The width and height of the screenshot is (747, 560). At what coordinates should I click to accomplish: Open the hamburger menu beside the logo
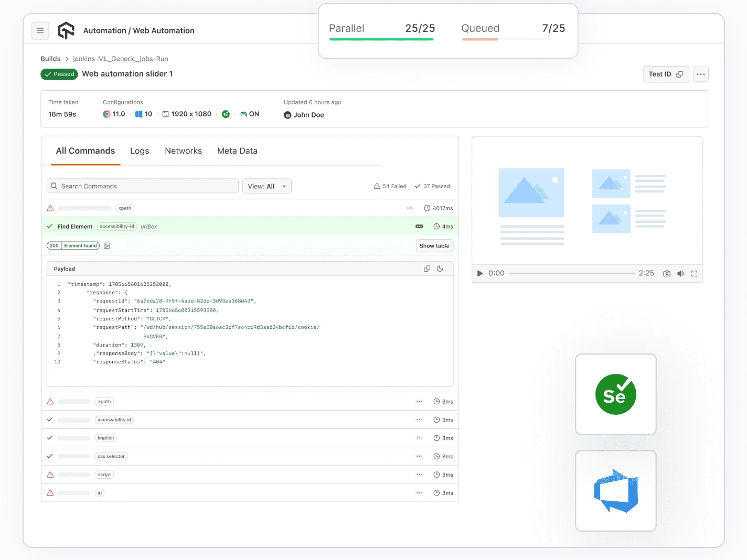point(40,30)
